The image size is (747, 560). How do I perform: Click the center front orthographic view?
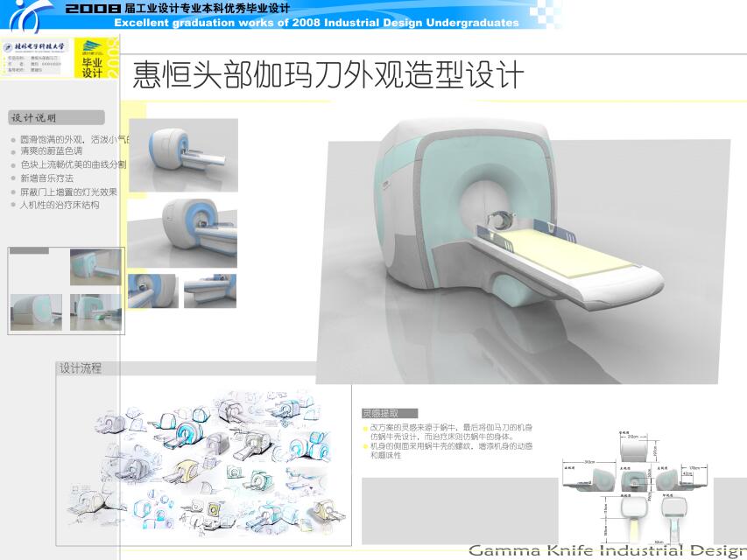point(634,480)
